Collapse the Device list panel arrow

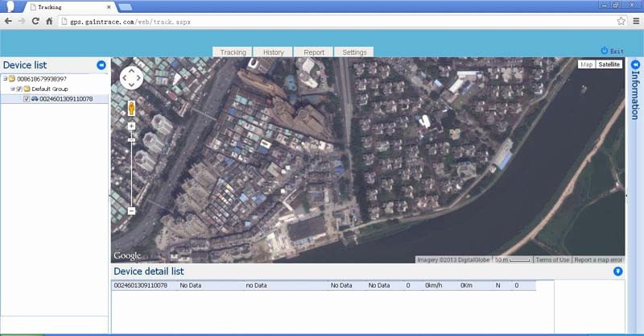101,65
